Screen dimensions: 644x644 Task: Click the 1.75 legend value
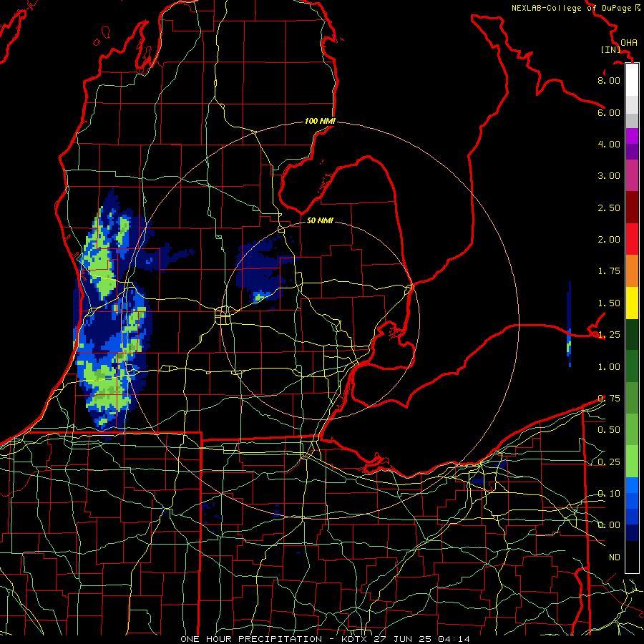coord(609,271)
